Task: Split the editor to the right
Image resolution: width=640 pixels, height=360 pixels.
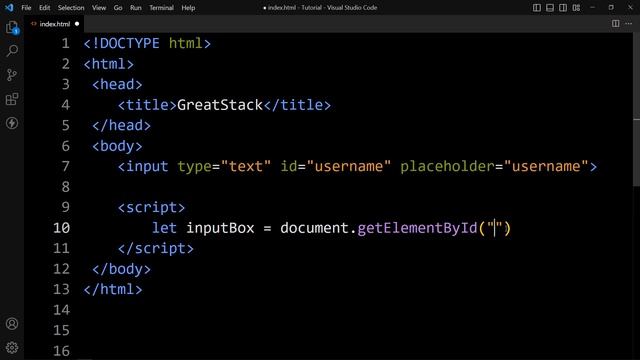Action: coord(616,24)
